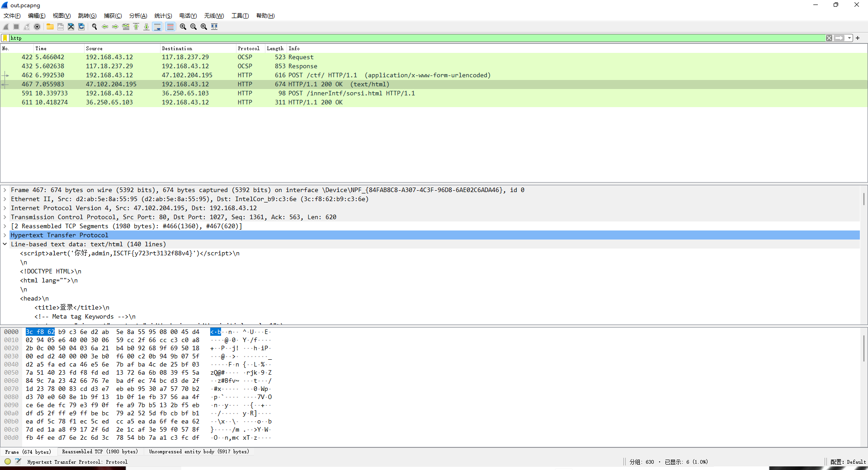
Task: Reload the capture file icon
Action: (x=81, y=27)
